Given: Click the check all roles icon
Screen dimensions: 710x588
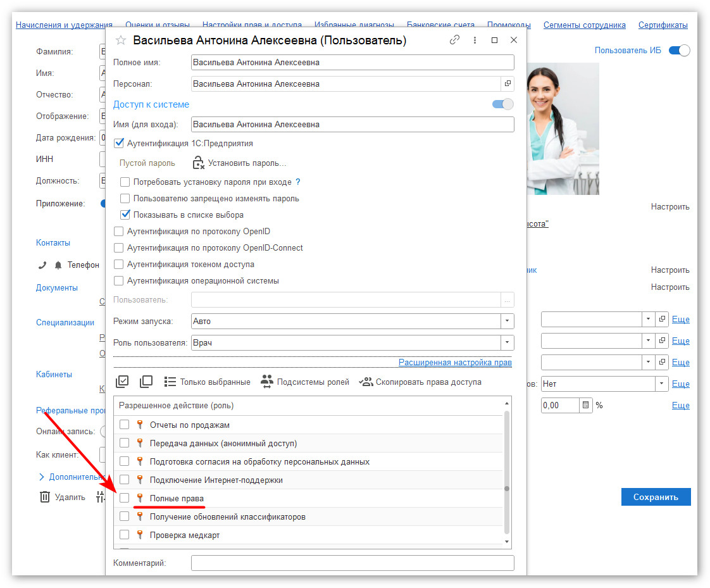Looking at the screenshot, I should coord(122,382).
